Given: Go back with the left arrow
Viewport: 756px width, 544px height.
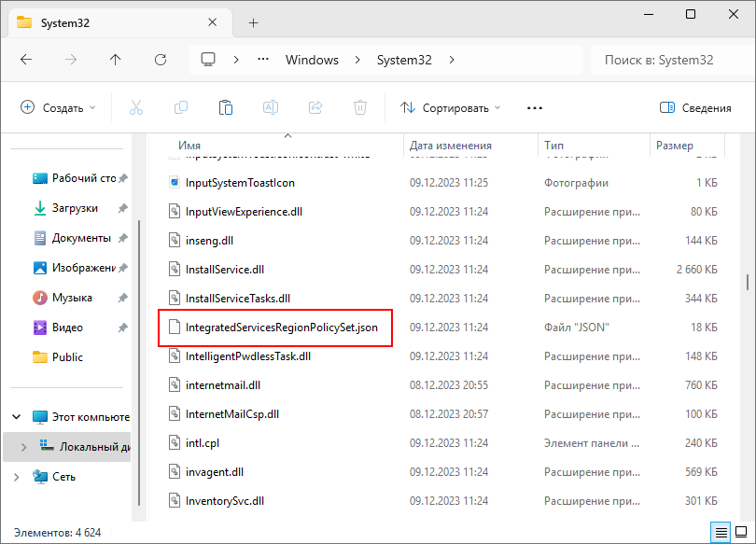Looking at the screenshot, I should pos(26,60).
